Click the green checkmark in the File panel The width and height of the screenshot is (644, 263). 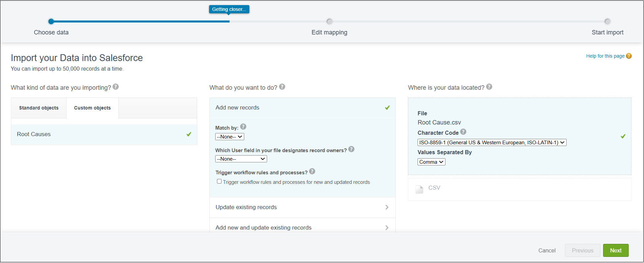pyautogui.click(x=623, y=136)
